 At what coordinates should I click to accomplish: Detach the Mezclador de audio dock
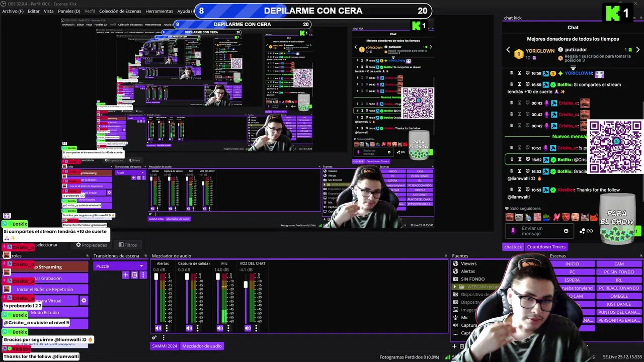445,256
